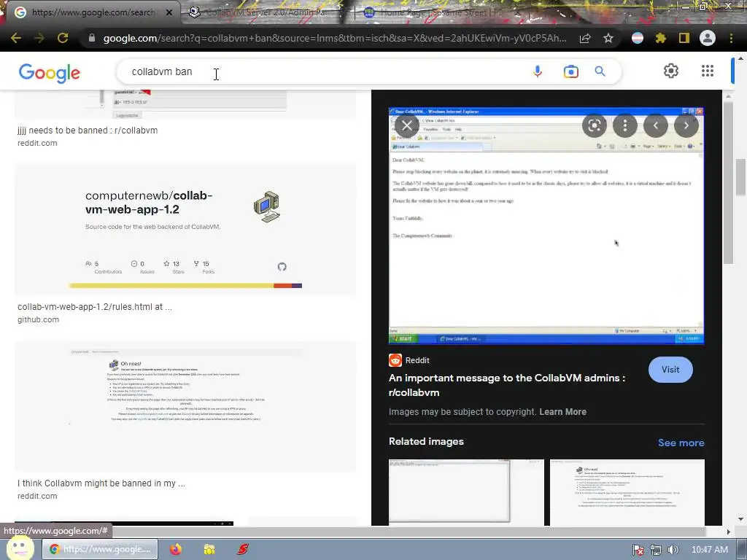This screenshot has height=560, width=747.
Task: Open the Extensions puzzle piece menu
Action: click(x=661, y=38)
